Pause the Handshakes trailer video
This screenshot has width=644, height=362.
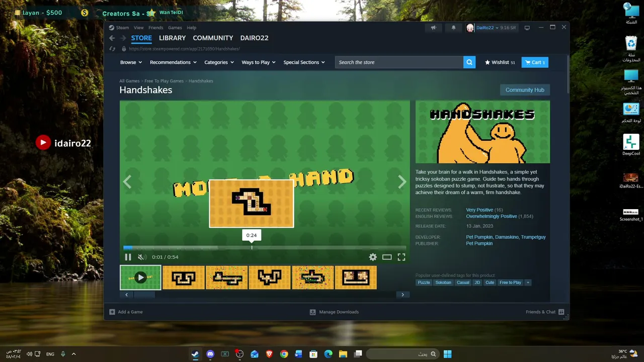click(128, 257)
